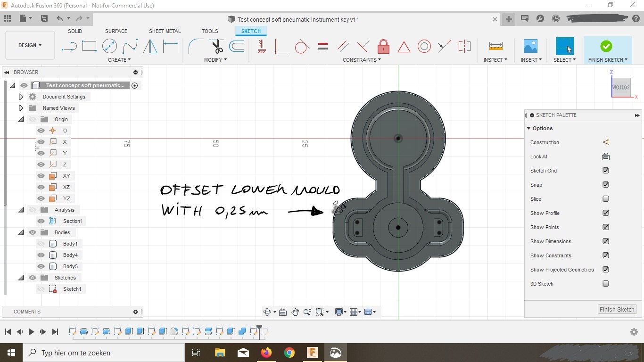
Task: Open the Measure tool in Inspect
Action: pos(495,46)
